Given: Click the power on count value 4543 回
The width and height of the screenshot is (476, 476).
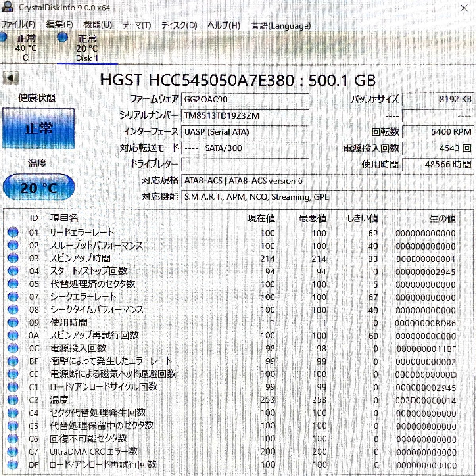Looking at the screenshot, I should point(438,148).
